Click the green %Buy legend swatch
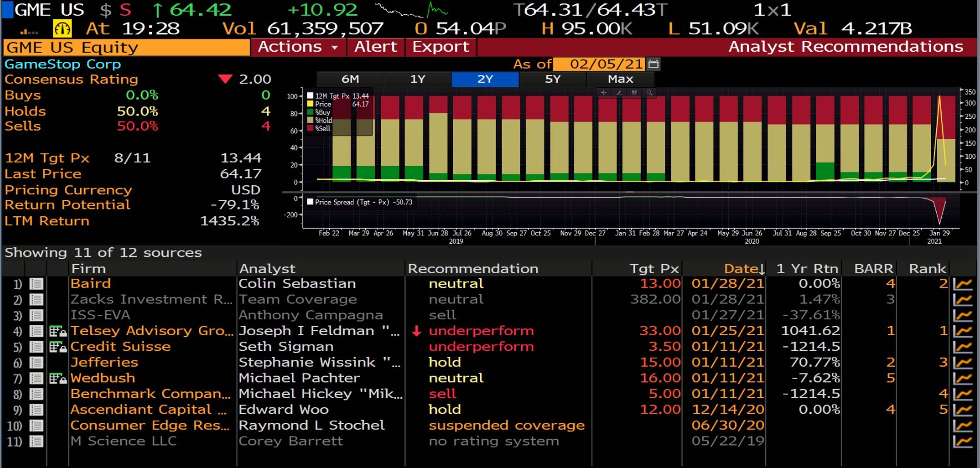The height and width of the screenshot is (468, 980). coord(310,112)
